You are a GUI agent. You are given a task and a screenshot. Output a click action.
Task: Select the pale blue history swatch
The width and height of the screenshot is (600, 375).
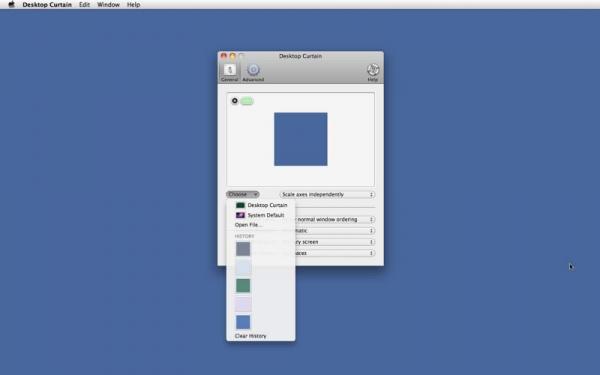(x=243, y=267)
